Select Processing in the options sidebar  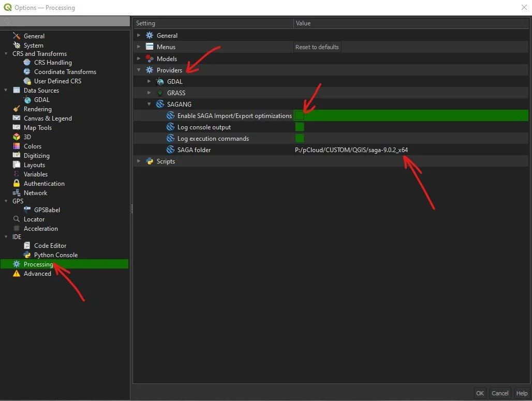[x=65, y=264]
